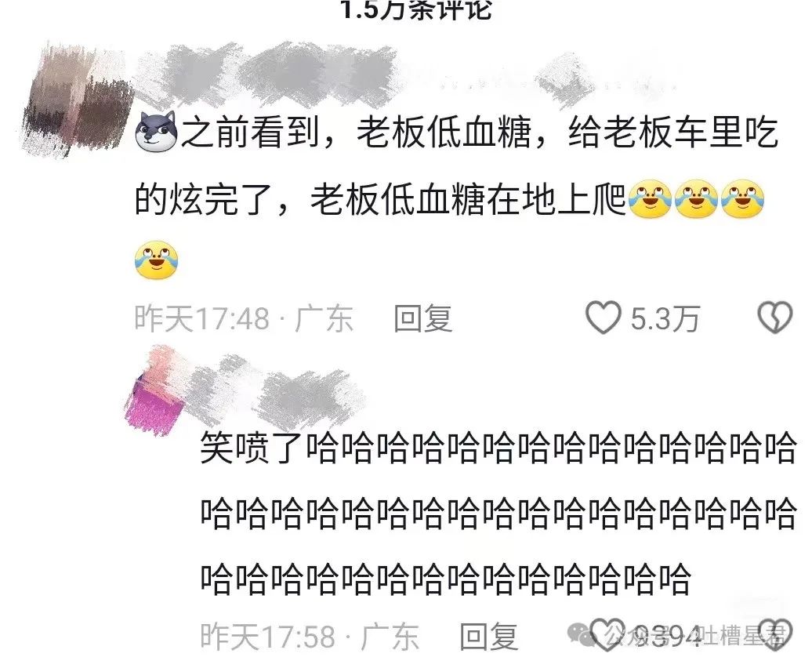
Task: Dislike the 笑喷了 reply with the broken heart
Action: coord(775,634)
